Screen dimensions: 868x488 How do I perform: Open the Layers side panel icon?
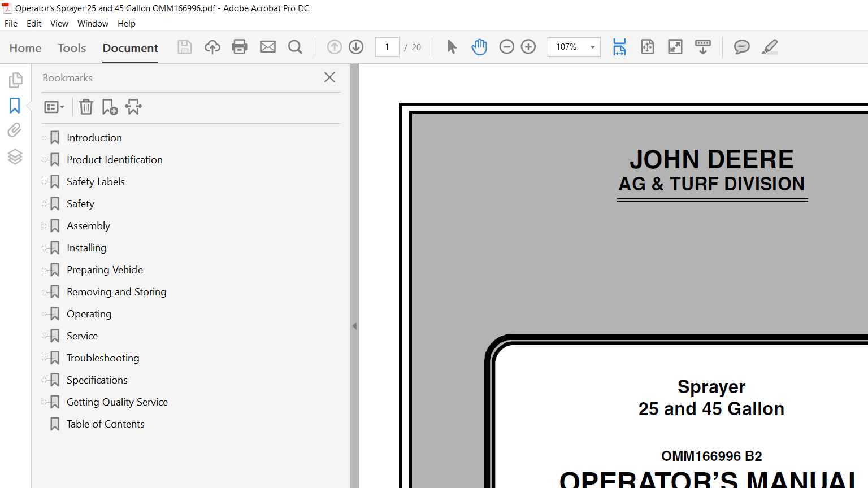15,156
